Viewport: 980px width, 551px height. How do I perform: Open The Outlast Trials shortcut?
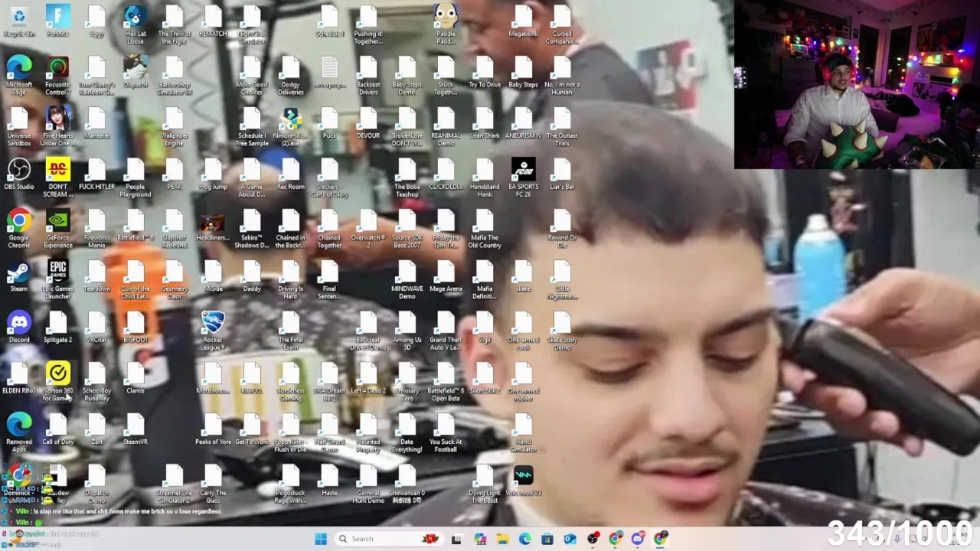point(562,126)
